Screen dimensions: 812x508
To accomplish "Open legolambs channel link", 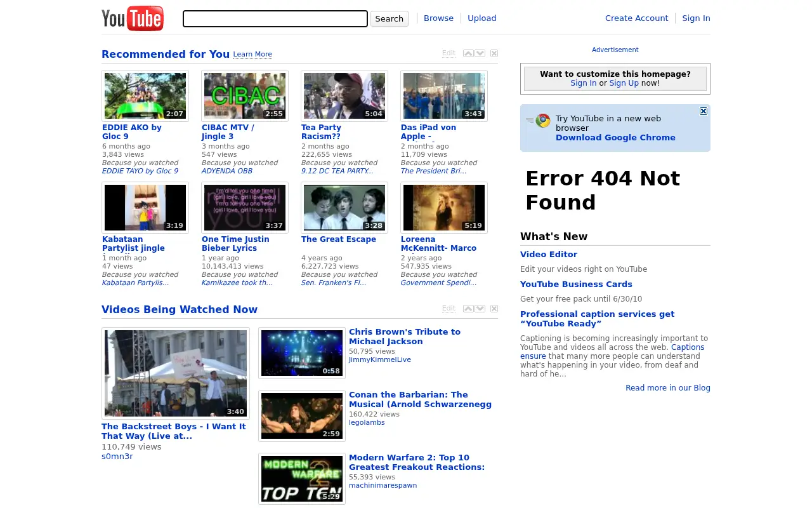I will (367, 423).
